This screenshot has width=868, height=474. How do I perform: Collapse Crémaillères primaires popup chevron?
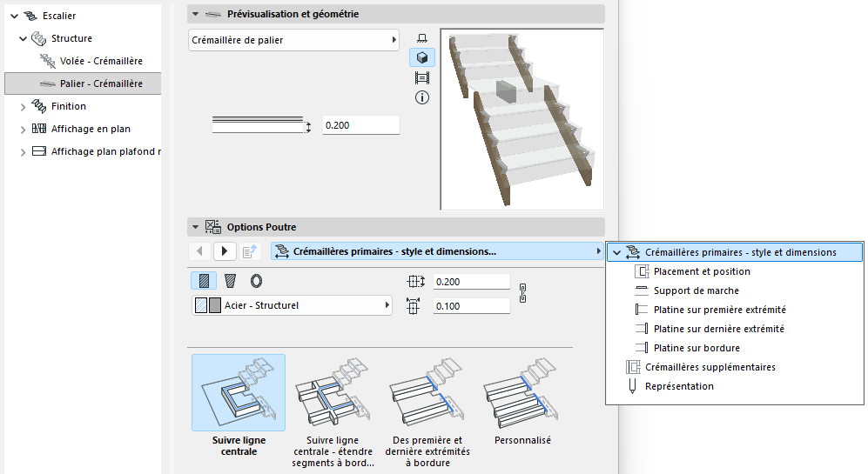[x=616, y=253]
